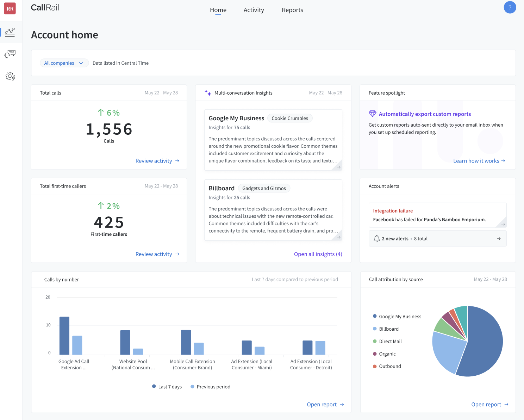The height and width of the screenshot is (420, 524).
Task: Open the settings gear sidebar icon
Action: click(x=10, y=76)
